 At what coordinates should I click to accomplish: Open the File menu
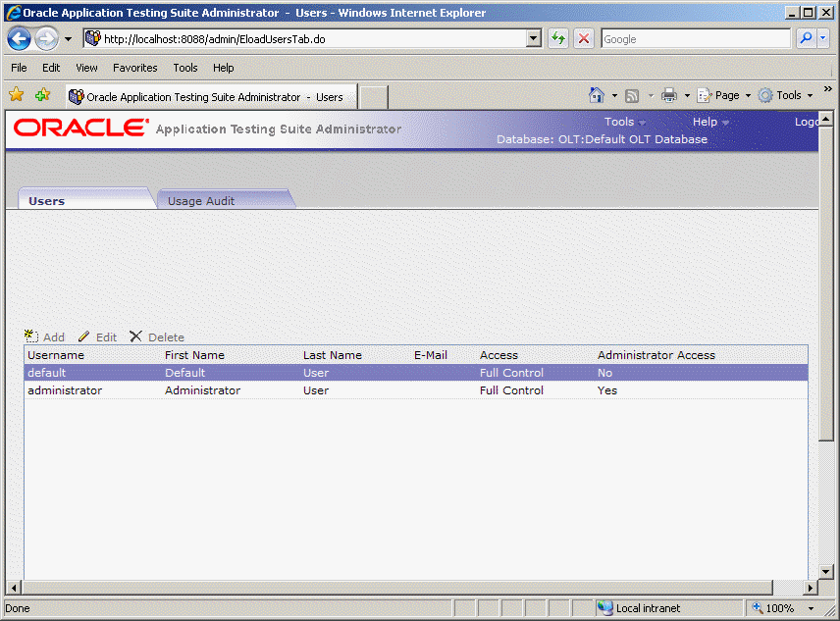click(x=19, y=68)
